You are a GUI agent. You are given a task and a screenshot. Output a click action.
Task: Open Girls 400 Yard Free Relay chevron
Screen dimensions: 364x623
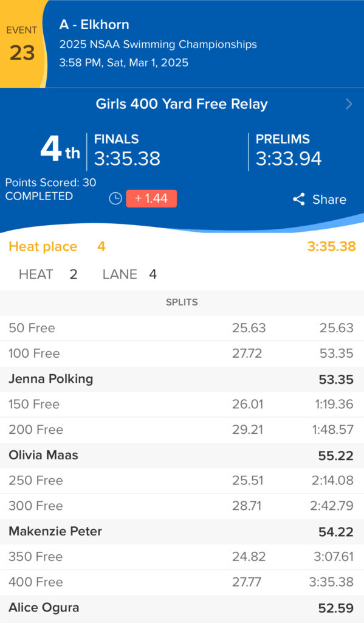point(349,104)
